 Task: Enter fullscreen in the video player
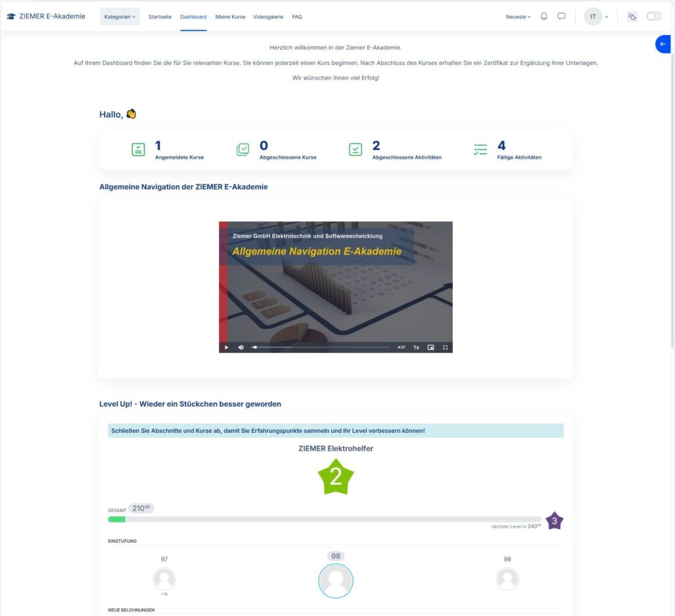(x=446, y=347)
